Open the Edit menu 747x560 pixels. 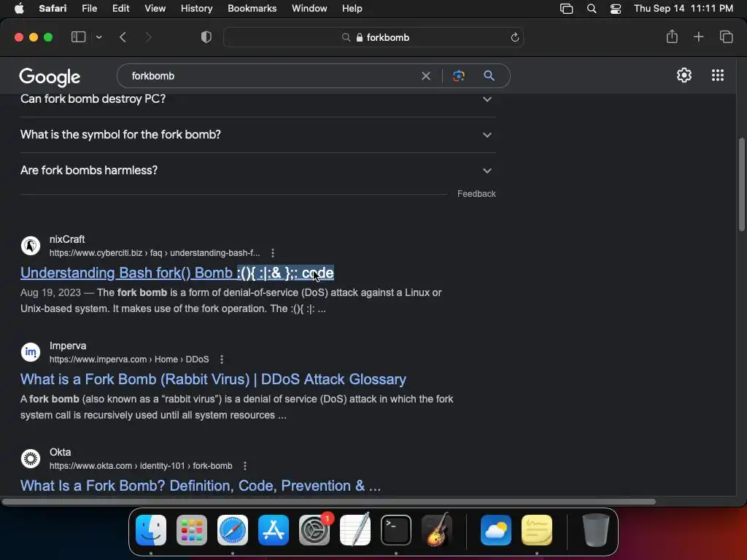[x=120, y=9]
